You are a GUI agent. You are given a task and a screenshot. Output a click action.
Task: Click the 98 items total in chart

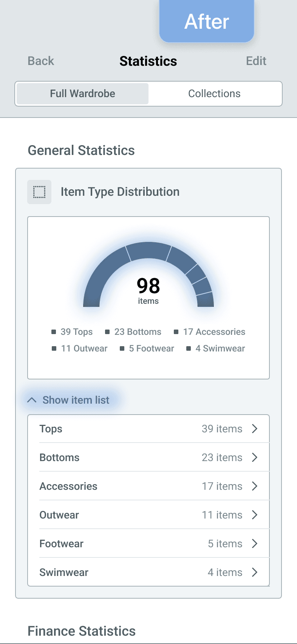tap(148, 290)
